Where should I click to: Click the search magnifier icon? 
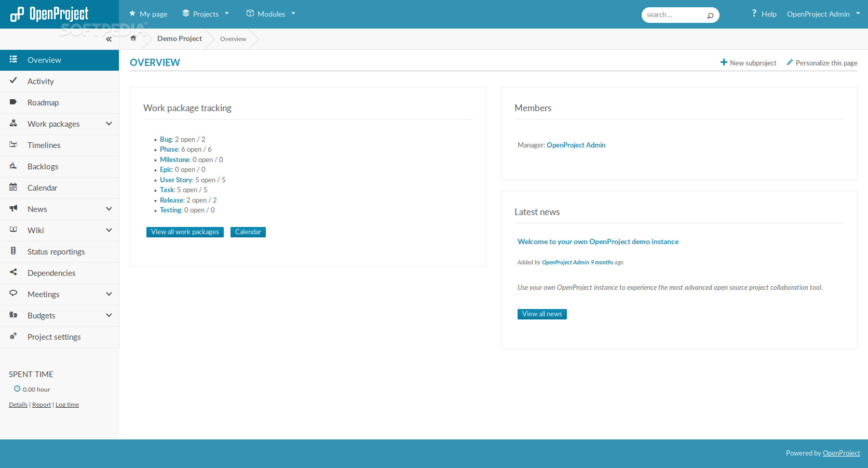coord(710,16)
